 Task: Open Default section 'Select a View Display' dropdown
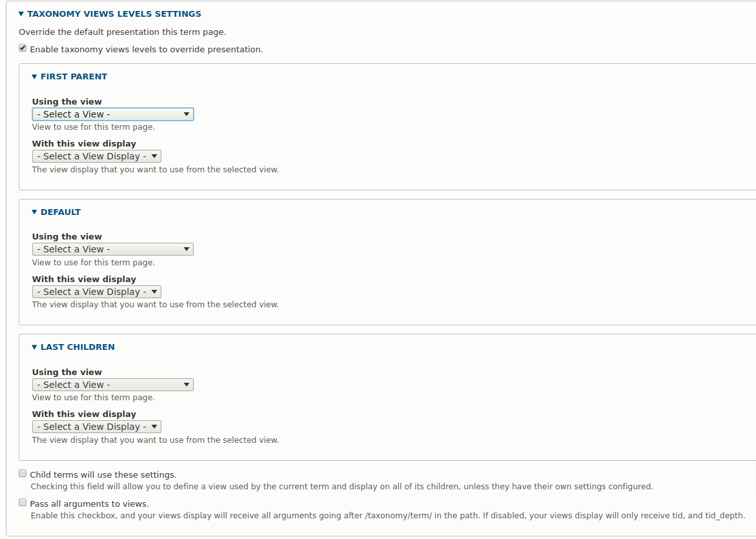click(x=97, y=292)
